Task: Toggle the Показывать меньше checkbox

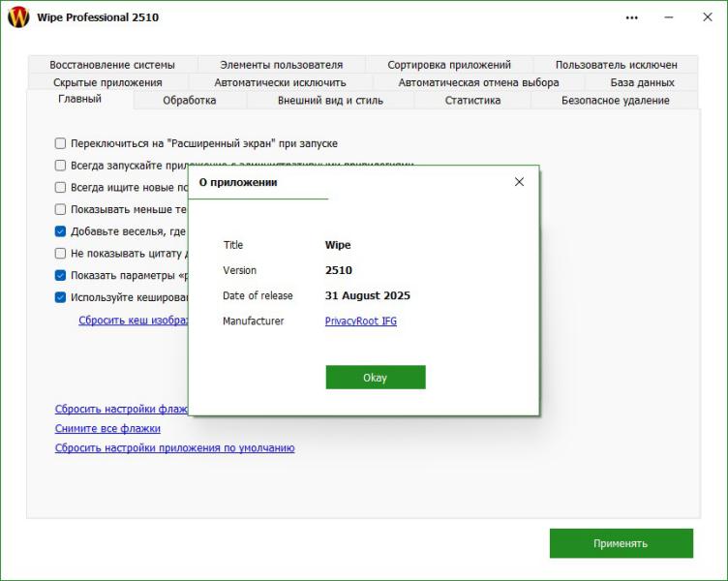Action: (60, 209)
